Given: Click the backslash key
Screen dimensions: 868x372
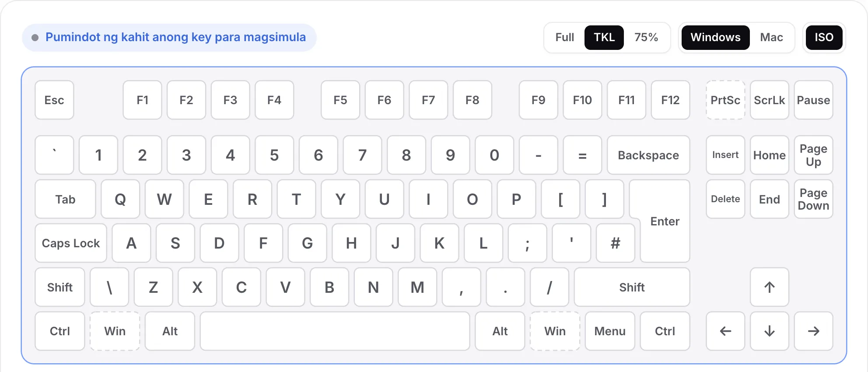Looking at the screenshot, I should (x=109, y=287).
